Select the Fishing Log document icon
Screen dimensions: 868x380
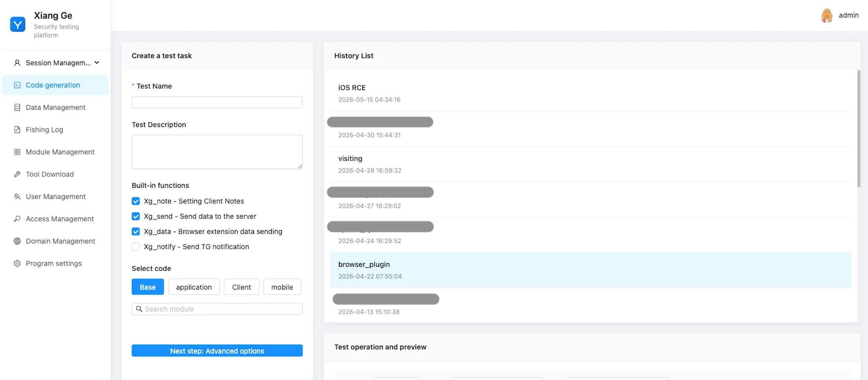click(x=17, y=129)
